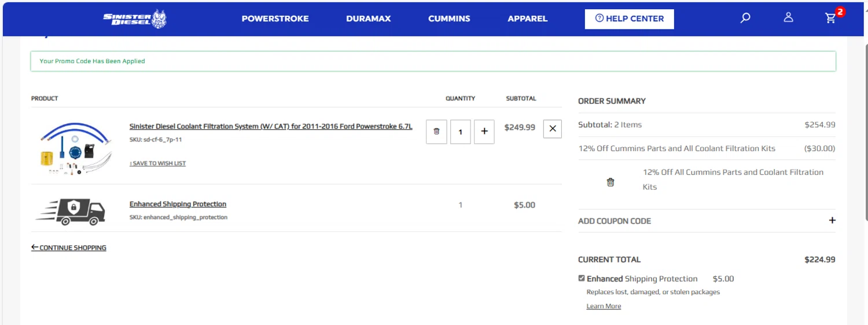Click the Sinister Diesel logo
This screenshot has width=868, height=325.
[135, 19]
